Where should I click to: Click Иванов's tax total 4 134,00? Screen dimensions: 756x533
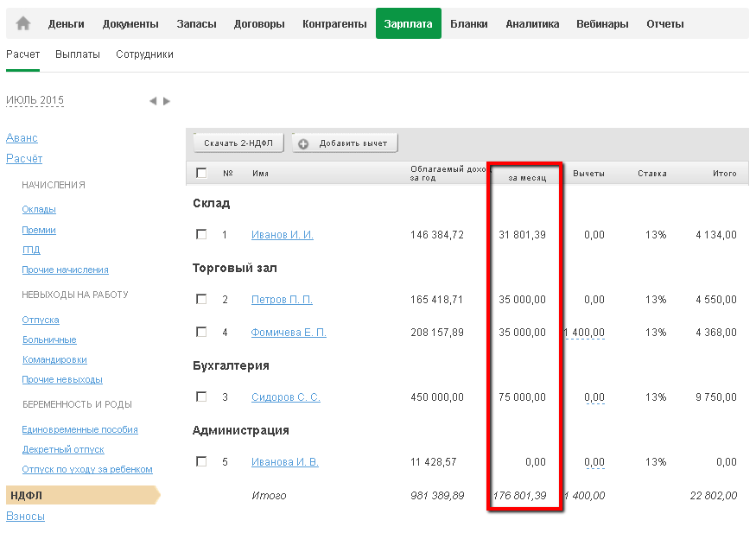click(716, 235)
